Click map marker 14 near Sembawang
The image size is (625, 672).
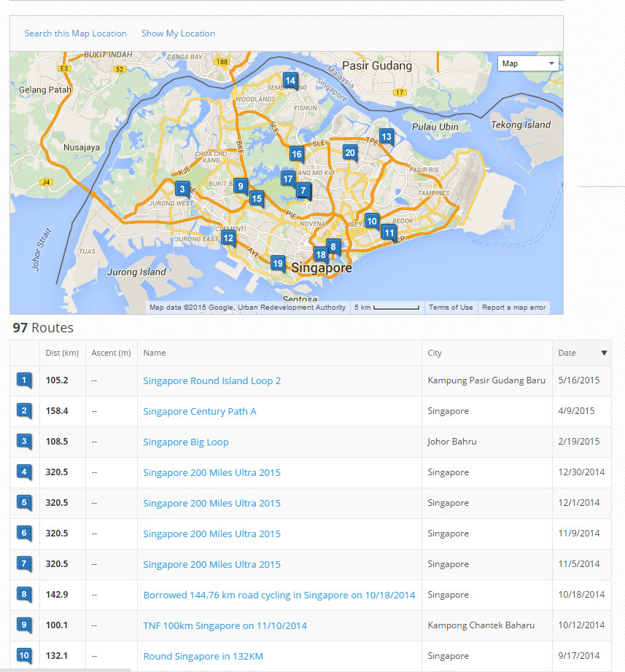[x=290, y=81]
